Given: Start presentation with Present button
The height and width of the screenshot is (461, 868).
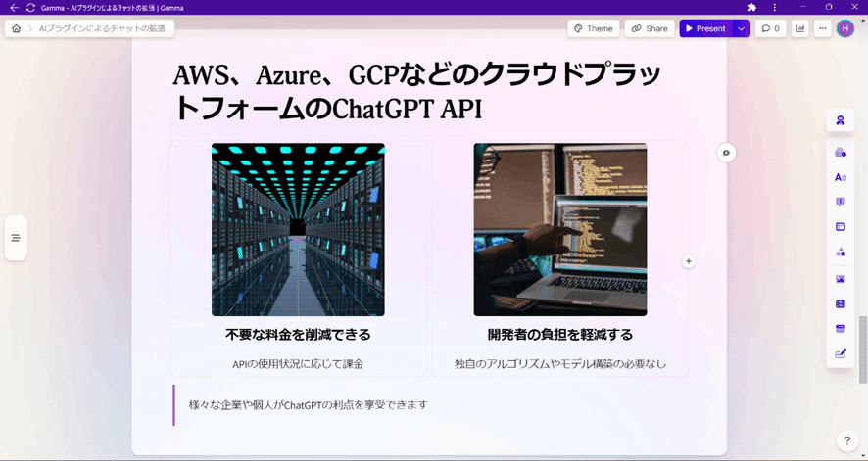Looking at the screenshot, I should pos(705,28).
